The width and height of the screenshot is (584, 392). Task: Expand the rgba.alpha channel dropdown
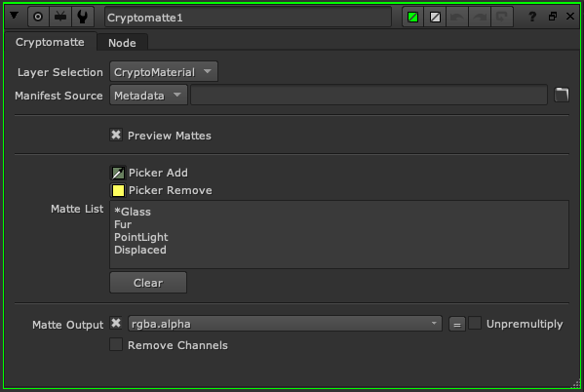click(x=285, y=324)
